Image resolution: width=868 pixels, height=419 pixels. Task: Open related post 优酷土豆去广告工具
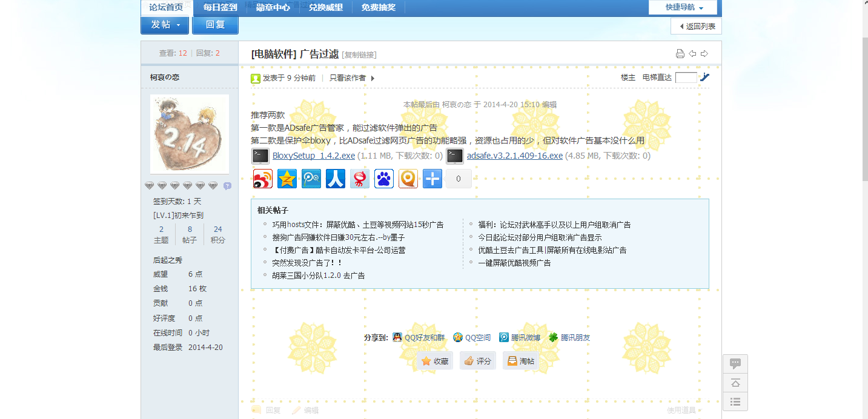[x=552, y=250]
